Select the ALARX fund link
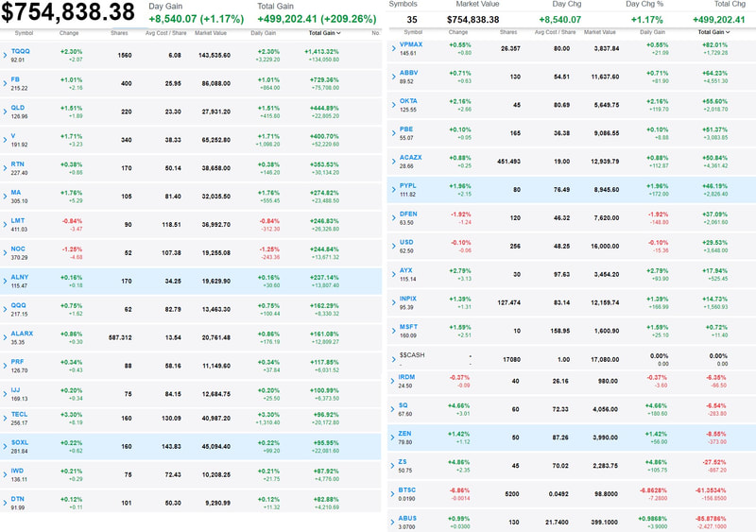Viewport: 756px width, 532px height. click(22, 334)
